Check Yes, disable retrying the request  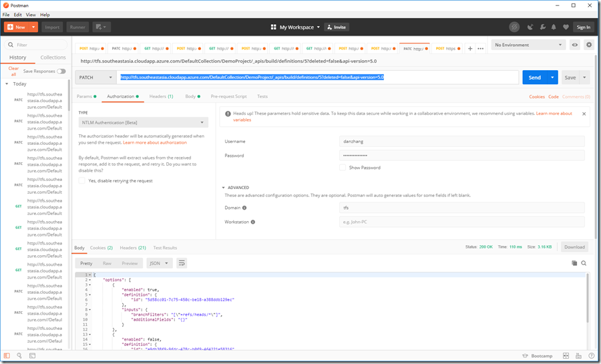81,180
